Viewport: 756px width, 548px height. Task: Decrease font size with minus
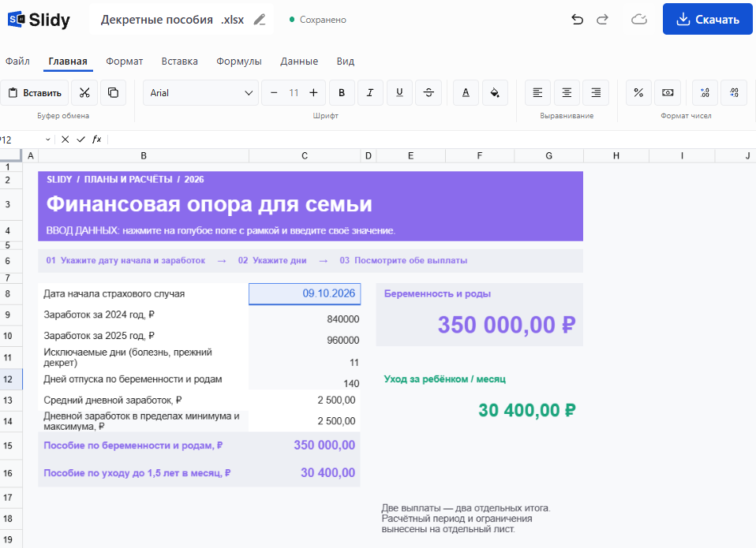pyautogui.click(x=274, y=93)
